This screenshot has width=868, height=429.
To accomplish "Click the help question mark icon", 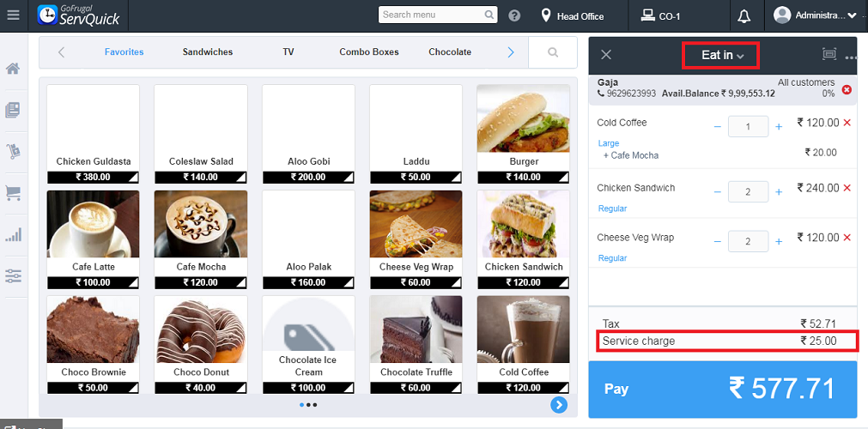I will tap(514, 15).
